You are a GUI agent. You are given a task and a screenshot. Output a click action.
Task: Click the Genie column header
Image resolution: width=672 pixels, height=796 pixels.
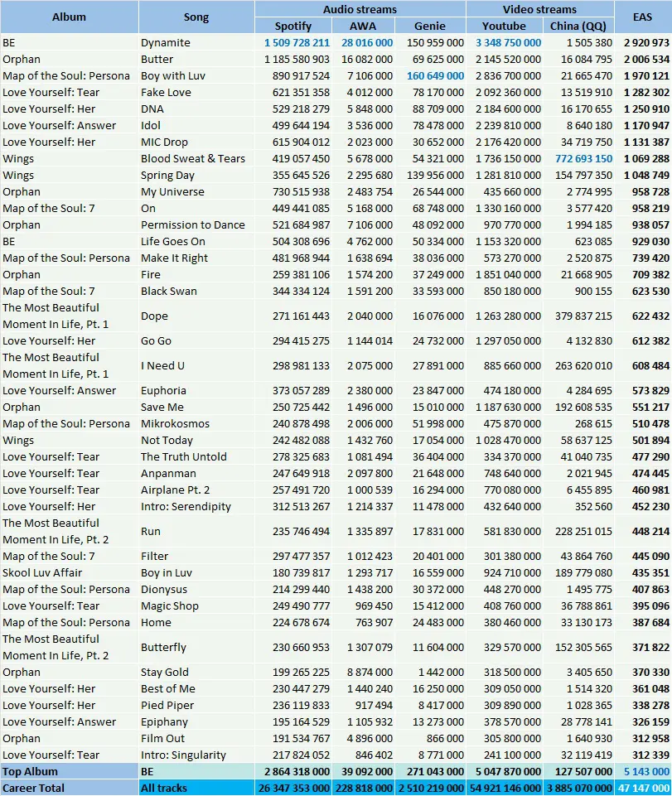point(430,26)
